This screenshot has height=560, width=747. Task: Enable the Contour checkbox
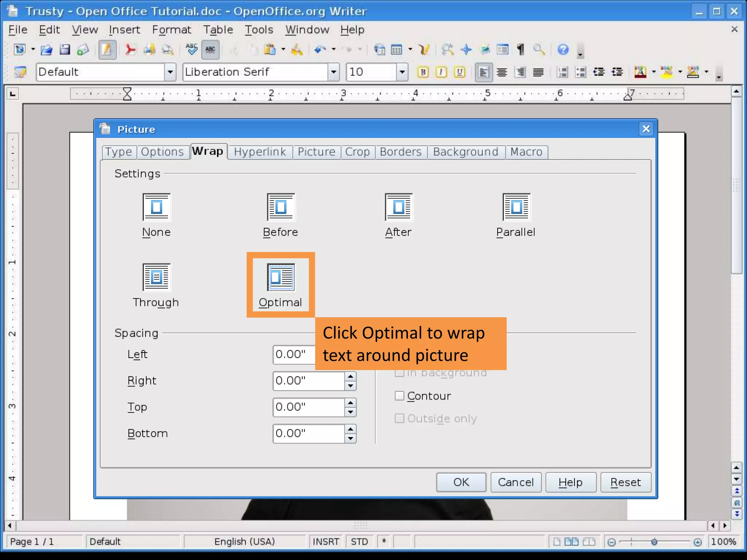[400, 396]
